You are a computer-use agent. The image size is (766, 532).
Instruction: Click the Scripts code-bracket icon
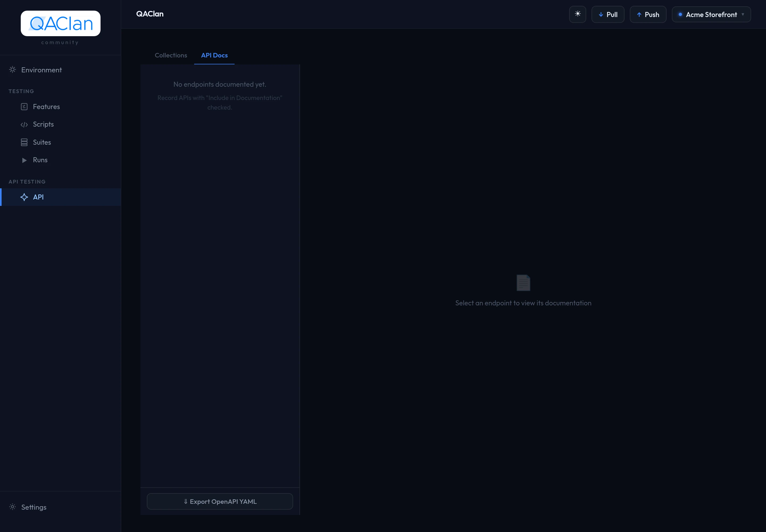(x=24, y=124)
